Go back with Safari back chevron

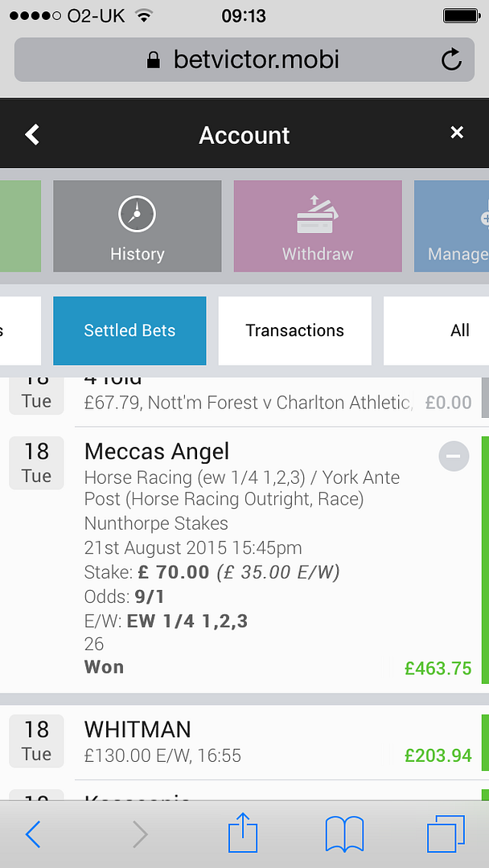[x=33, y=834]
